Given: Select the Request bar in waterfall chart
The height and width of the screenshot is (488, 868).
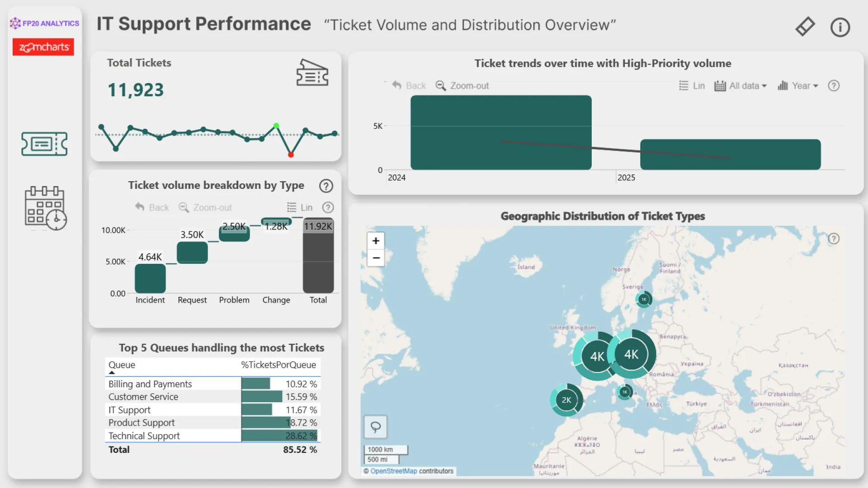Looking at the screenshot, I should coord(192,253).
